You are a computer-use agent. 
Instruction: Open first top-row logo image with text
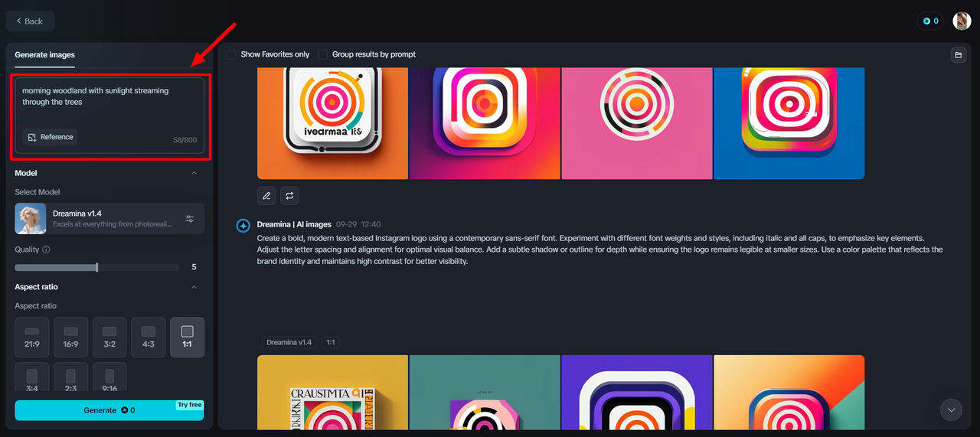click(332, 123)
